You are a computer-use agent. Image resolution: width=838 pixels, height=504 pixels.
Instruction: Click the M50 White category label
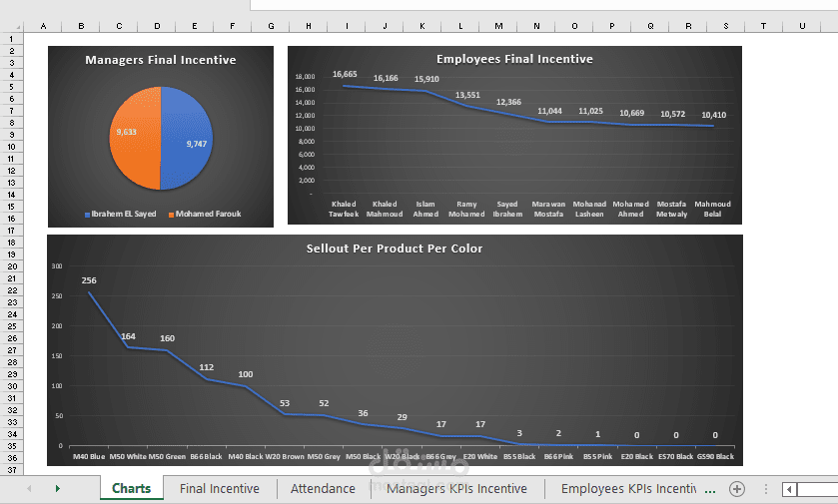coord(128,456)
